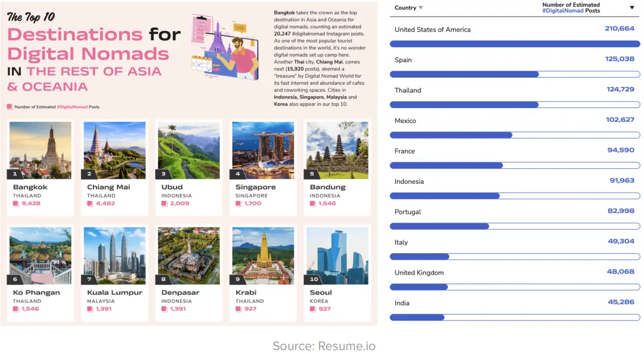
Task: Click the United States of America bar
Action: (x=515, y=44)
